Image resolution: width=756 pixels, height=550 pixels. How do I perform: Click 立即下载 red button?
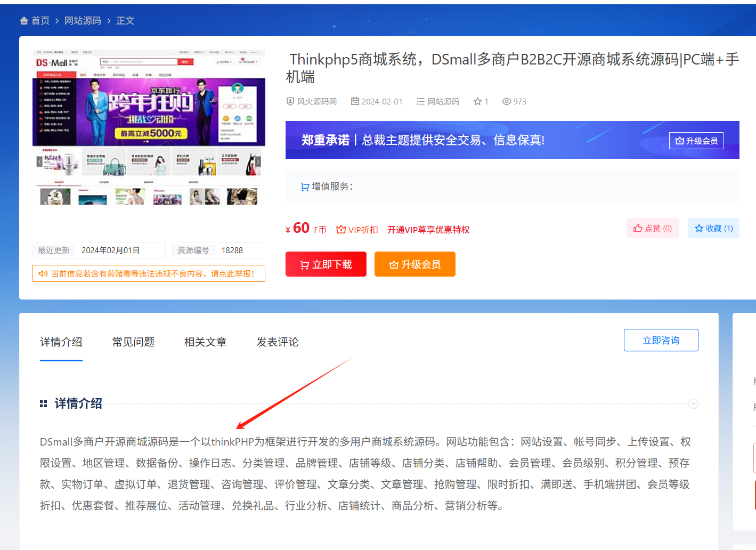tap(326, 264)
